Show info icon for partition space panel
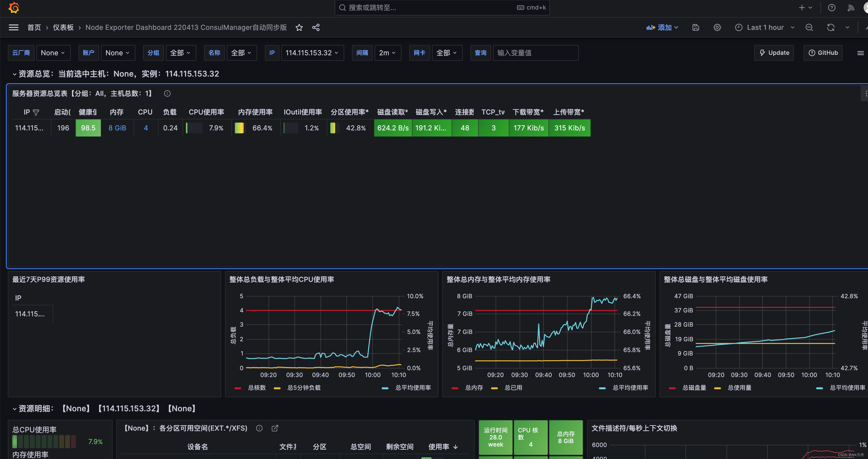The height and width of the screenshot is (459, 868). pyautogui.click(x=259, y=428)
